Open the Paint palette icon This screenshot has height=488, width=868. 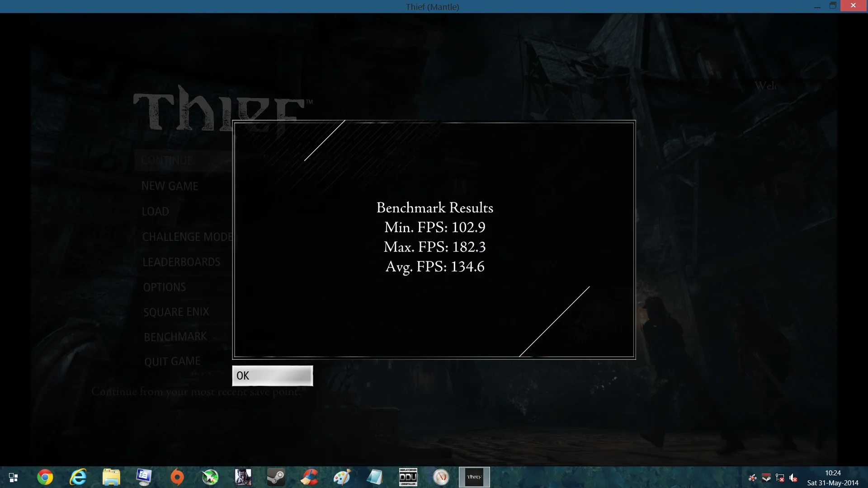[342, 477]
